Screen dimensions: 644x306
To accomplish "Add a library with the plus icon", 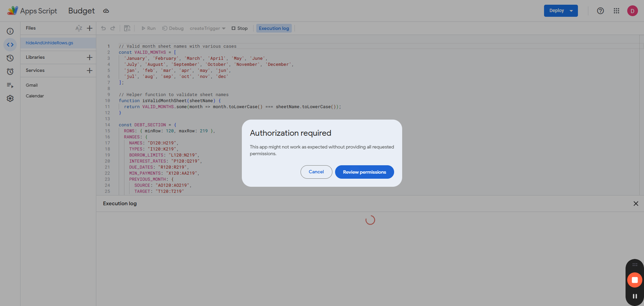I will tap(90, 57).
